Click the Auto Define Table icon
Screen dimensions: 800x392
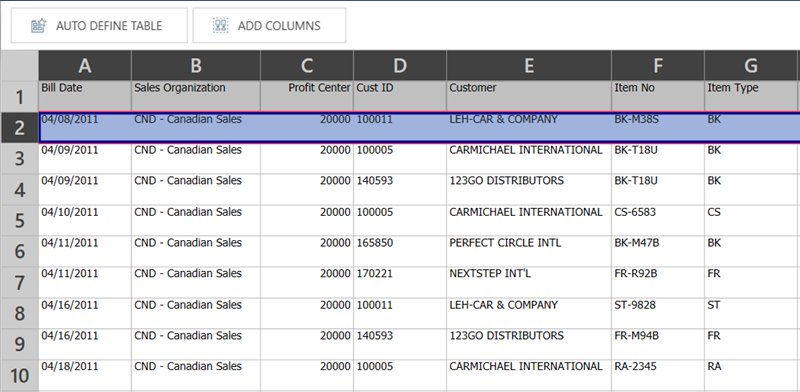[x=38, y=26]
